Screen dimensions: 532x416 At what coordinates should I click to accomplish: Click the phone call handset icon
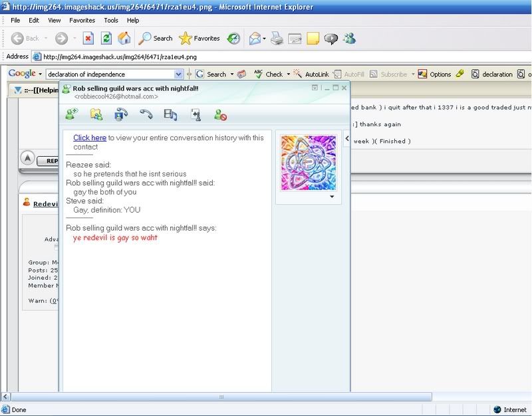coord(146,114)
